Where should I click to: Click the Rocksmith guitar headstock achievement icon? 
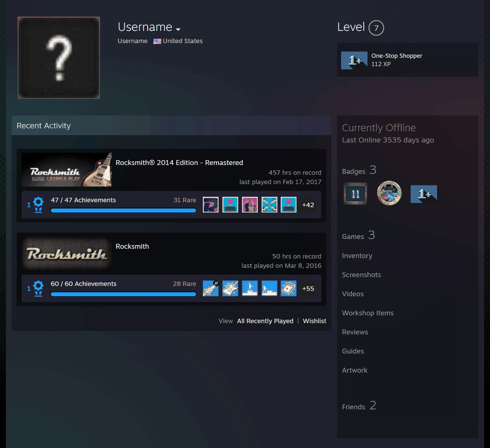211,288
